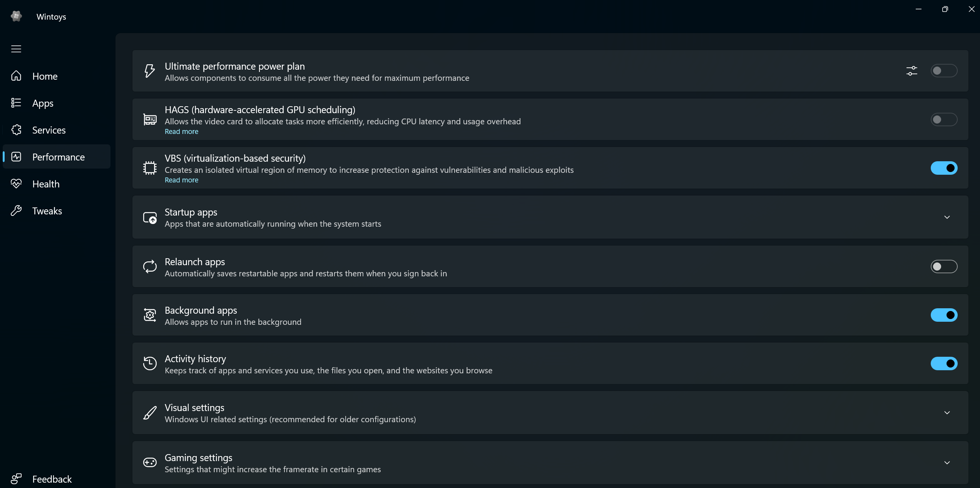Turn on Relaunch apps switch

click(944, 267)
